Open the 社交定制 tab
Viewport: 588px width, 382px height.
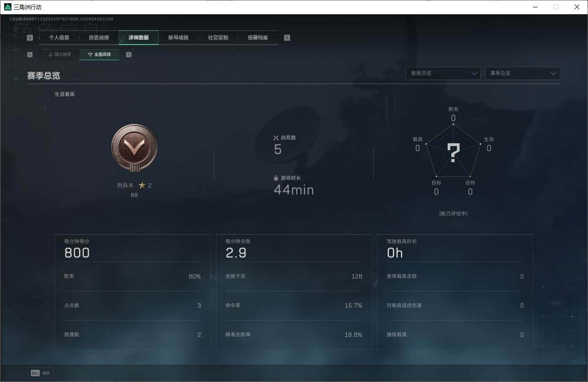(x=218, y=38)
